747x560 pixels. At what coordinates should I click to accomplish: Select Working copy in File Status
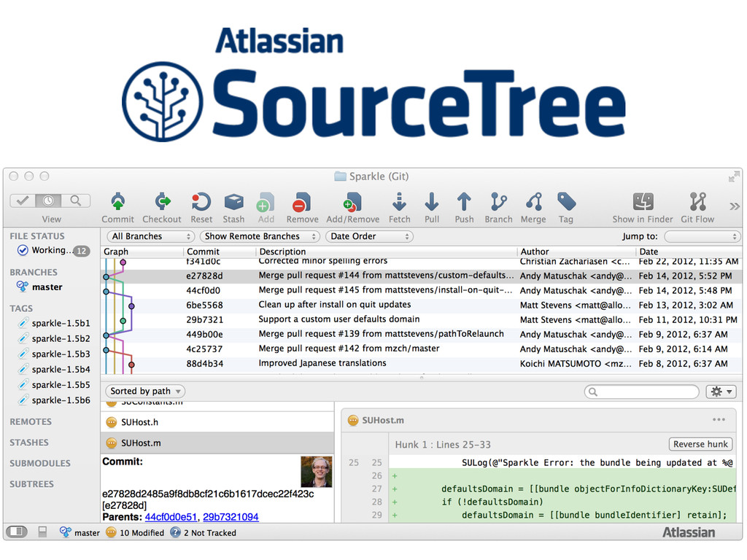53,250
